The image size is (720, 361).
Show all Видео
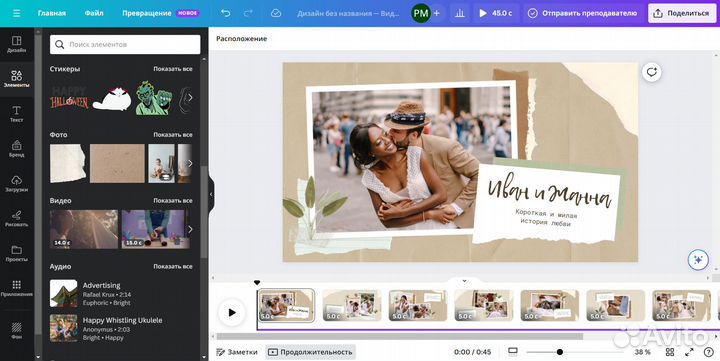point(173,201)
